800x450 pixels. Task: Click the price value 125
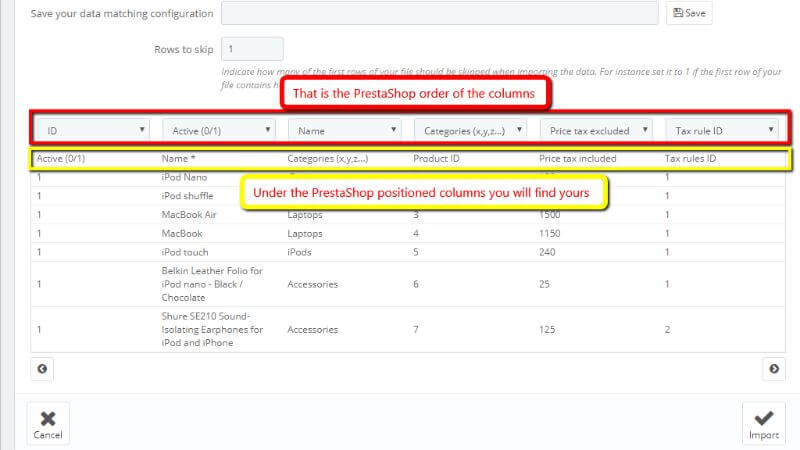tap(547, 330)
